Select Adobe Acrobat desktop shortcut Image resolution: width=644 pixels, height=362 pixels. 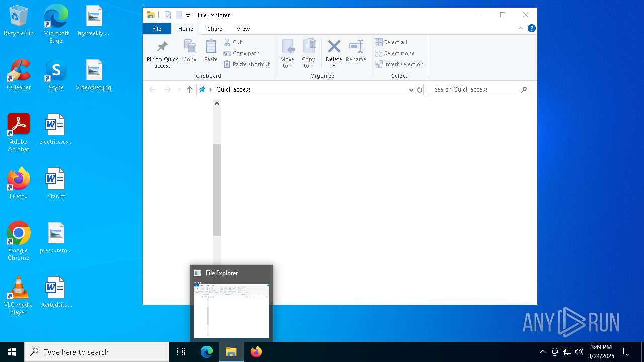pyautogui.click(x=19, y=133)
